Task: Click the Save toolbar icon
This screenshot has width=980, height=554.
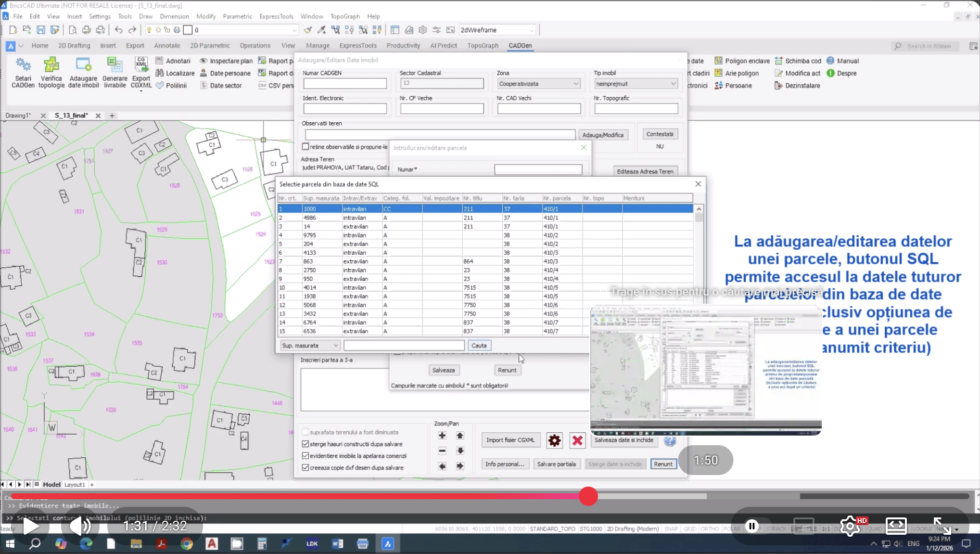Action: (41, 30)
